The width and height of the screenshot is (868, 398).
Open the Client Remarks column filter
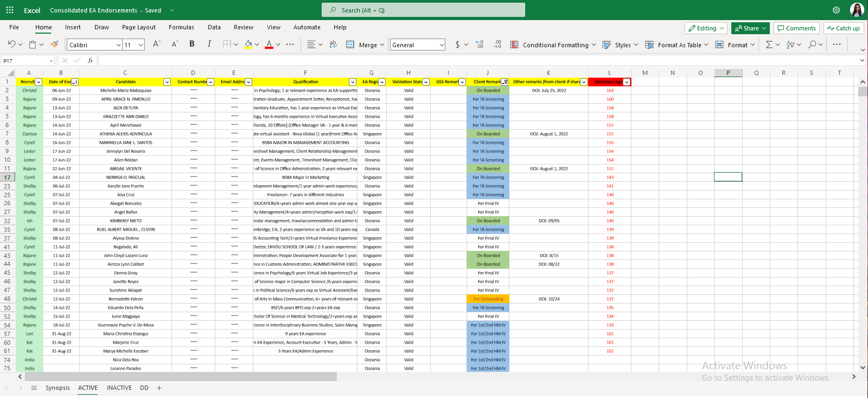[x=505, y=82]
